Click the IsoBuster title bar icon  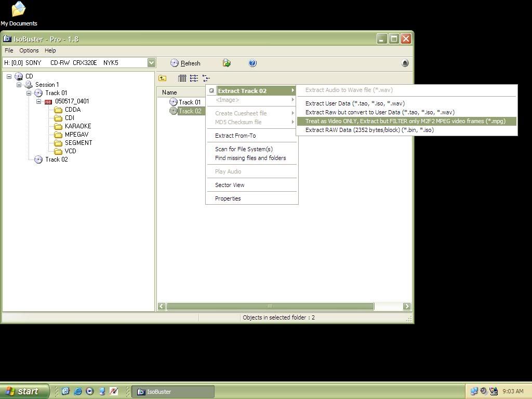coord(7,38)
